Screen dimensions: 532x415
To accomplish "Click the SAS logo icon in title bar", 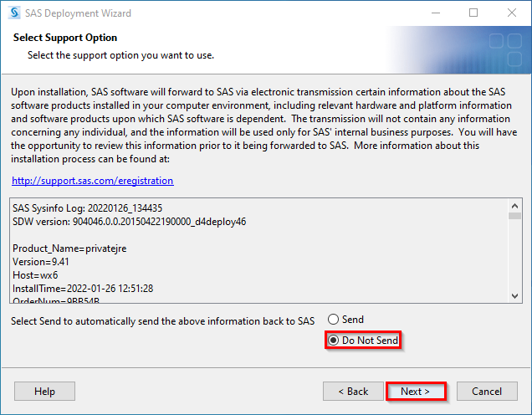I will click(14, 13).
